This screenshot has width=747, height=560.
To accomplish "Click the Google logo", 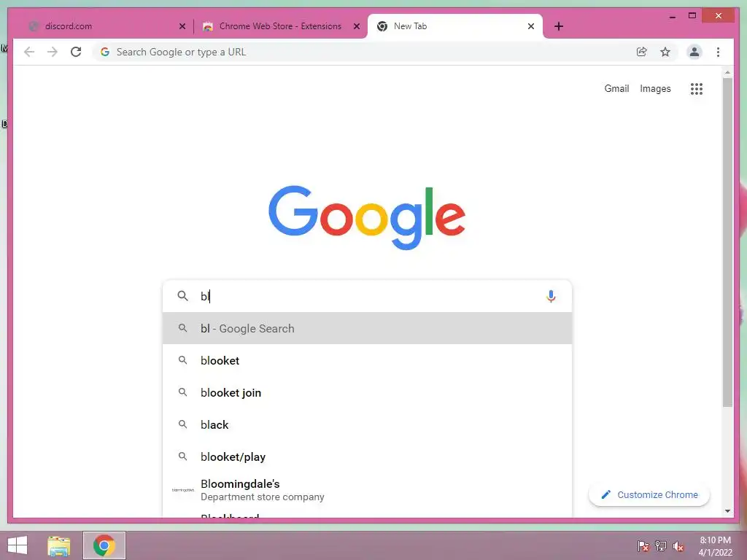I will 367,217.
